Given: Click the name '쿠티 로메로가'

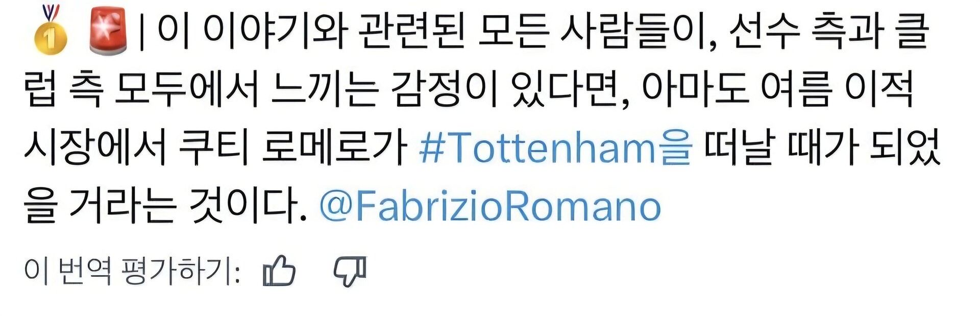Looking at the screenshot, I should [293, 148].
